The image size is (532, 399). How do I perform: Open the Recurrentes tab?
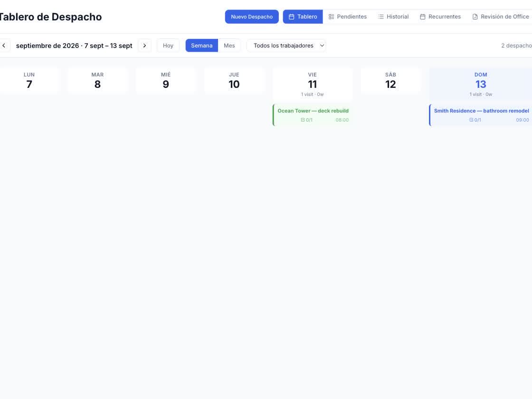click(440, 17)
